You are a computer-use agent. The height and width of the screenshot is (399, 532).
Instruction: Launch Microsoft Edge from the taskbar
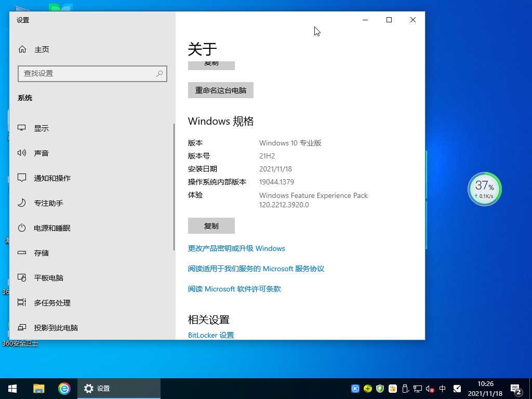(64, 388)
